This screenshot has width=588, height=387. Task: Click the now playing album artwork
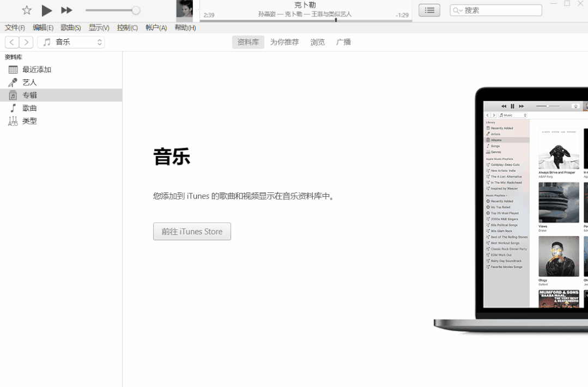(x=184, y=10)
